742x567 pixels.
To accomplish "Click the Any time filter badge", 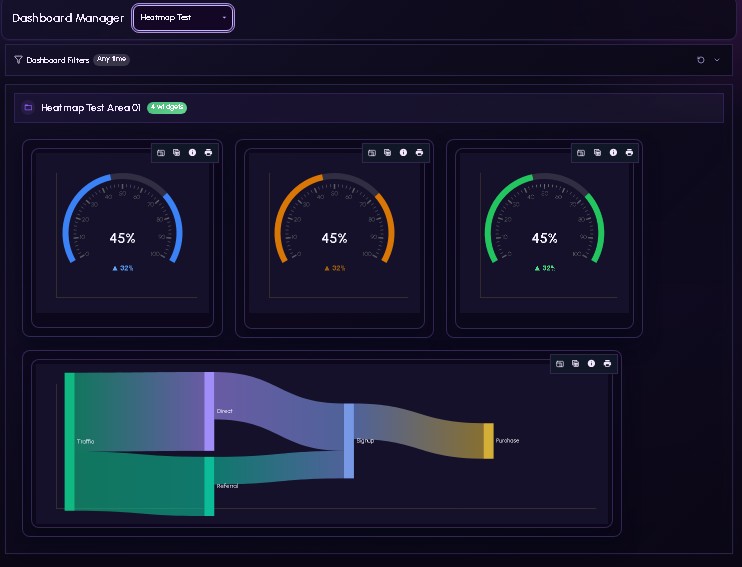I will pyautogui.click(x=111, y=60).
